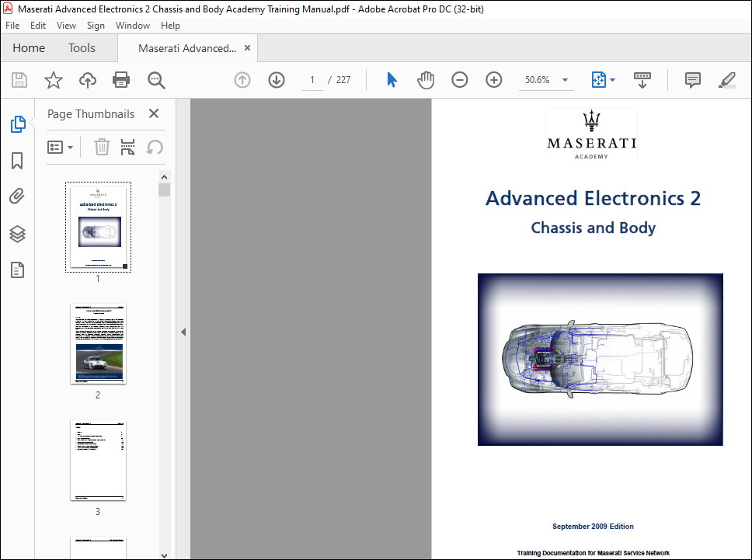Click the Fit page icon

[599, 79]
